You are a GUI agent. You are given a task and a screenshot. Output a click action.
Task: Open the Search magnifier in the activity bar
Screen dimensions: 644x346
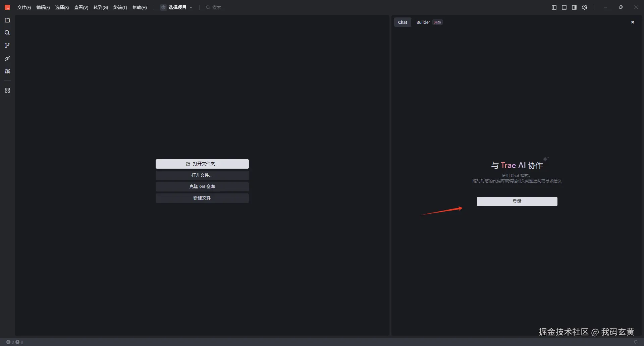pos(7,33)
